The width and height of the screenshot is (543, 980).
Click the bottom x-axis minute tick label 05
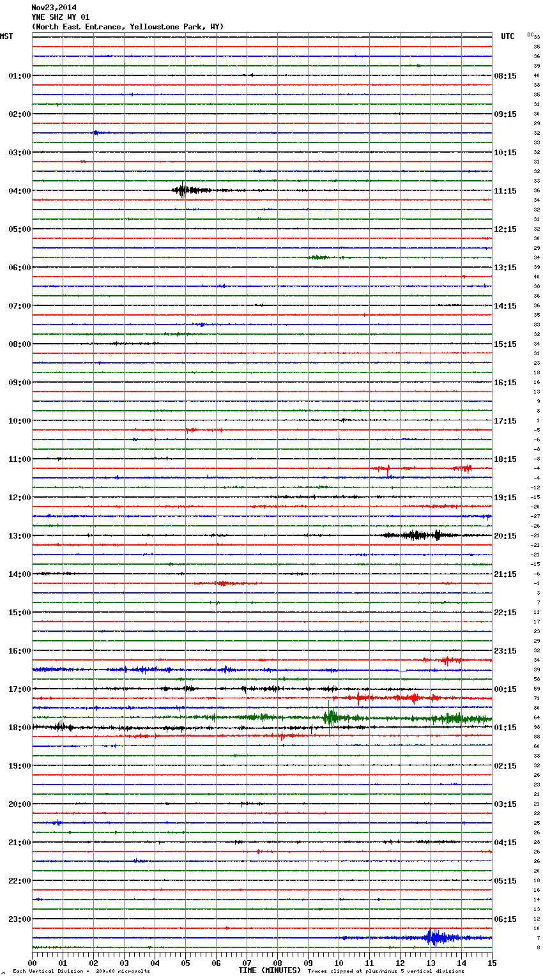point(185,963)
